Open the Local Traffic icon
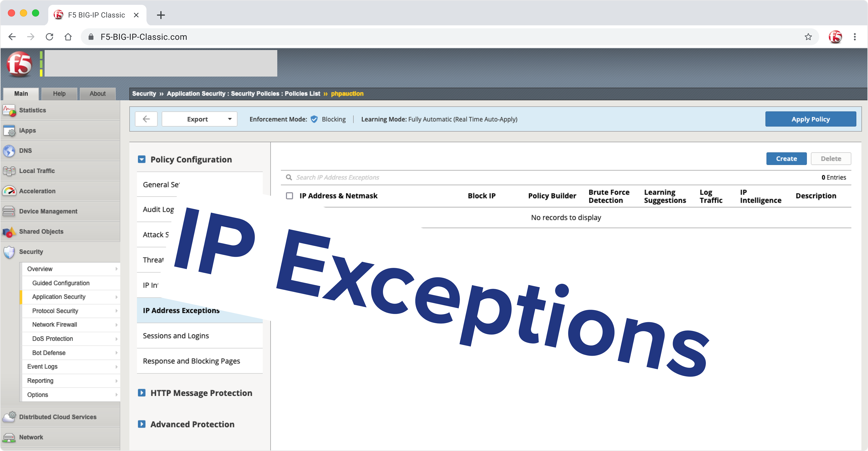The image size is (868, 451). point(9,171)
